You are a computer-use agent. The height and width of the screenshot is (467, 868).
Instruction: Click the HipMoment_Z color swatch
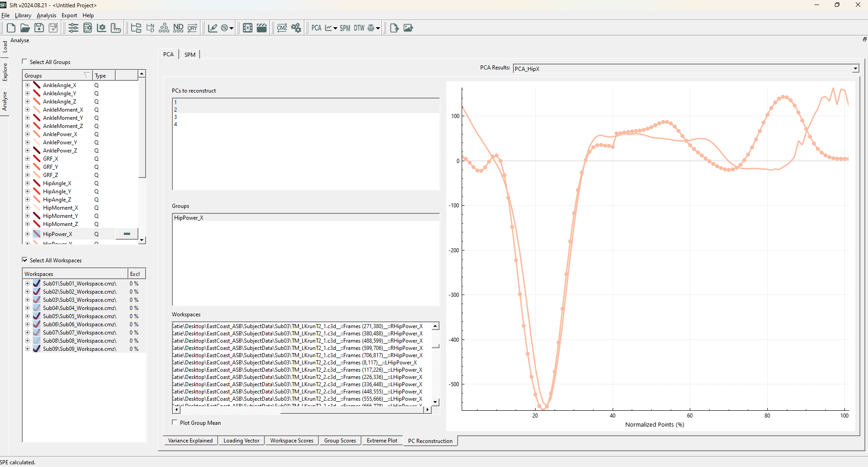click(37, 224)
